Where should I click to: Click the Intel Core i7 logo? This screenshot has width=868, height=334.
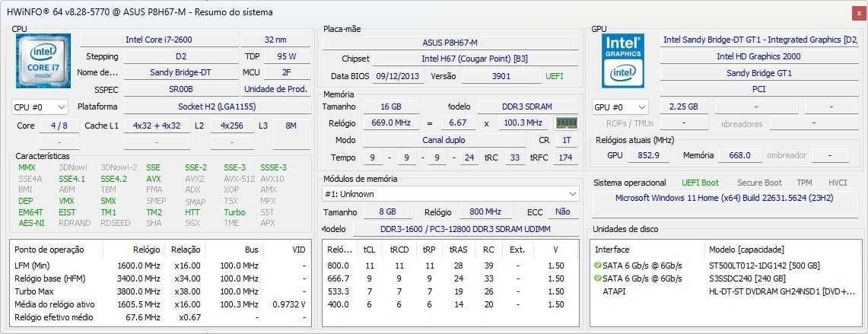coord(43,61)
